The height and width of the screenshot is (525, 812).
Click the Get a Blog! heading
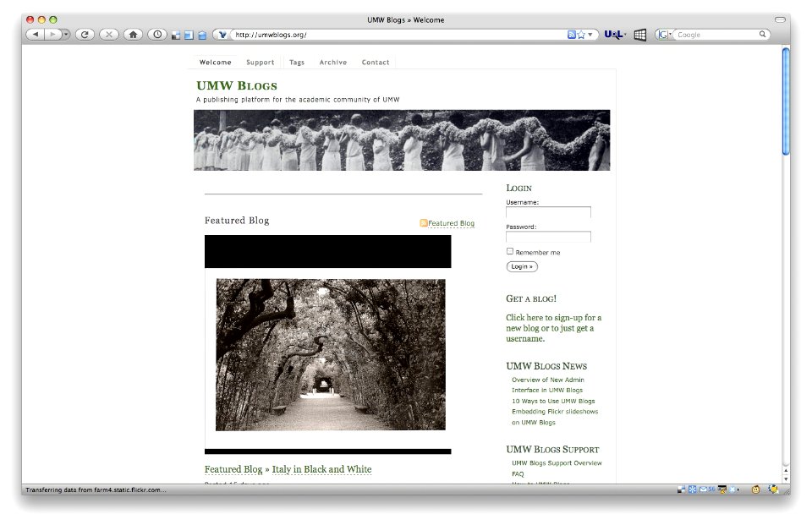coord(531,298)
